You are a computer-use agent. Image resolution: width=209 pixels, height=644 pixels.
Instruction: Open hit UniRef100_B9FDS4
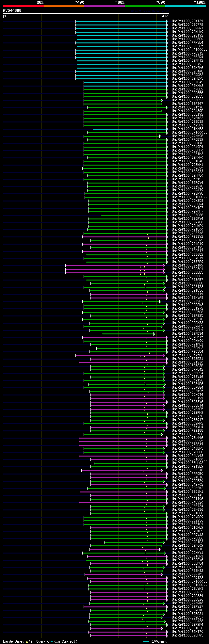pos(187,334)
